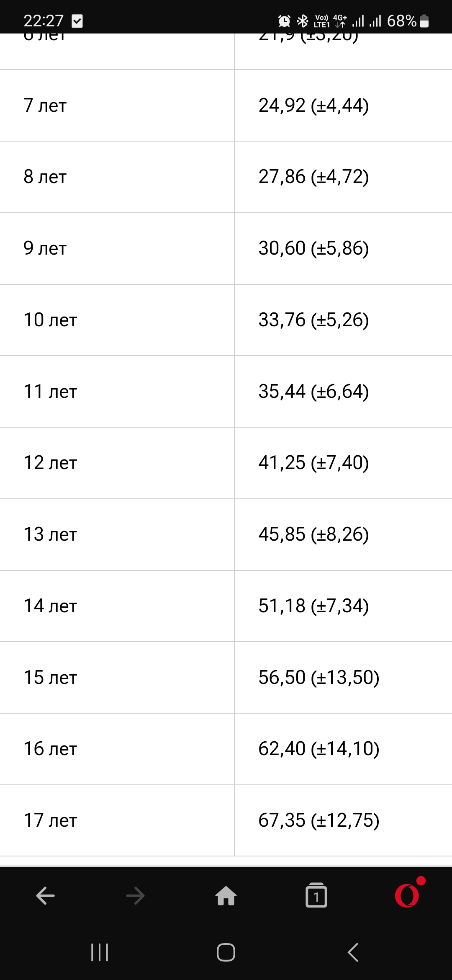Image resolution: width=452 pixels, height=980 pixels.
Task: Tap the battery 68% indicator
Action: [408, 21]
